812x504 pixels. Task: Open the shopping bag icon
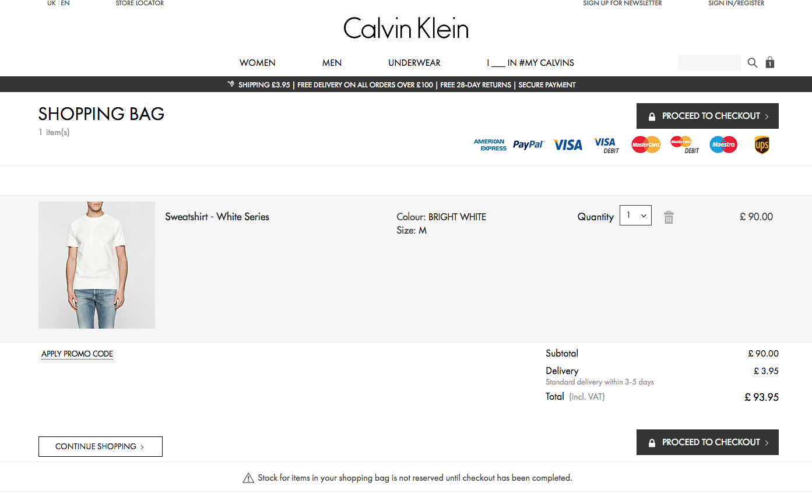769,62
